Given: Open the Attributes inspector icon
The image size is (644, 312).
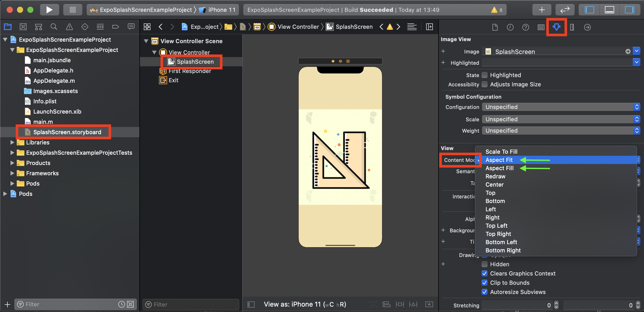Looking at the screenshot, I should pyautogui.click(x=556, y=27).
